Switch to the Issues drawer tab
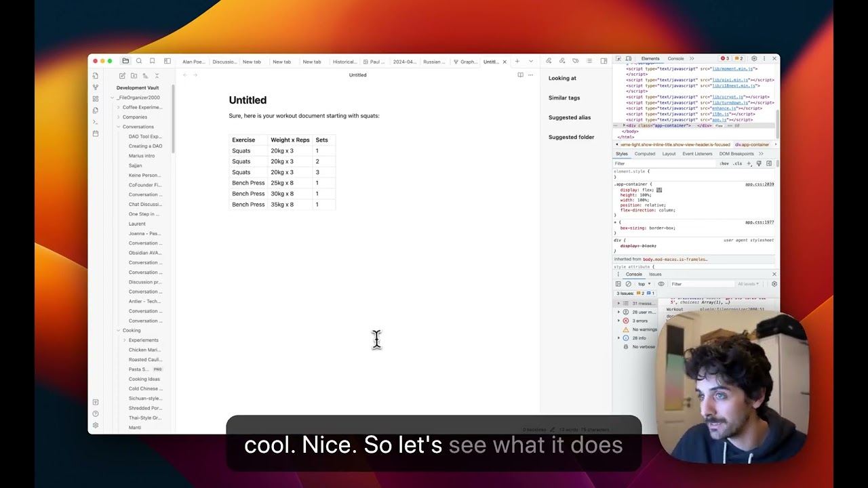The width and height of the screenshot is (868, 488). point(655,274)
